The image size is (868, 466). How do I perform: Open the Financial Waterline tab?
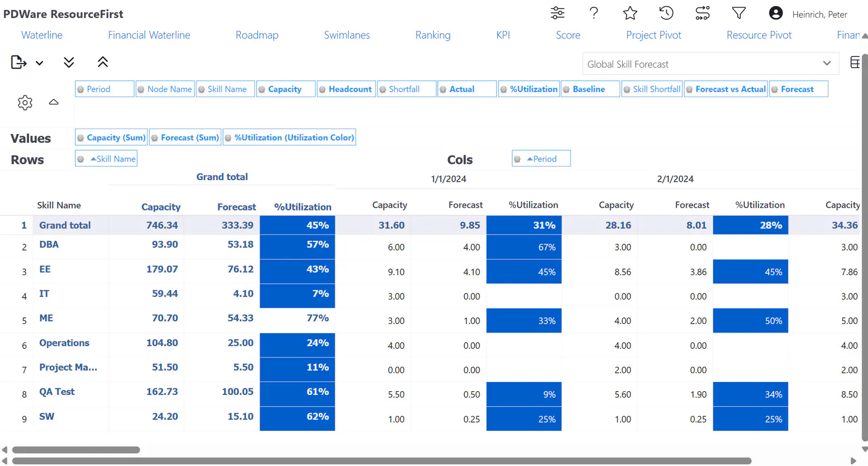coord(149,35)
